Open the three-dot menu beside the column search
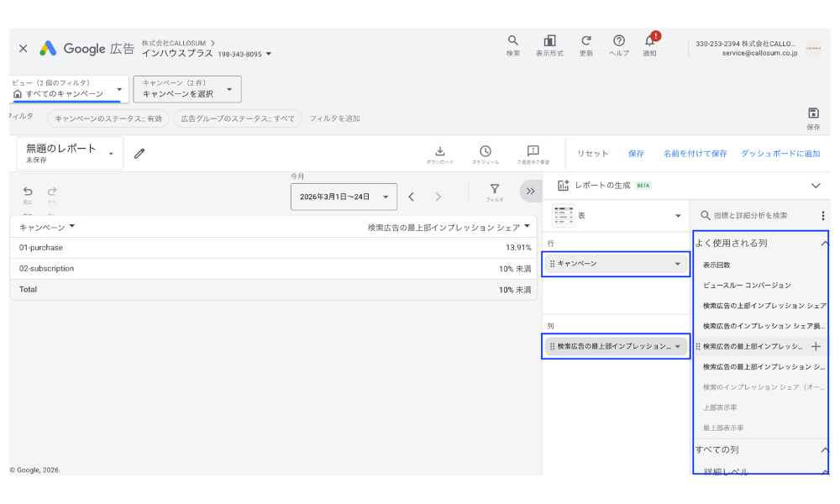The image size is (840, 504). coord(823,215)
